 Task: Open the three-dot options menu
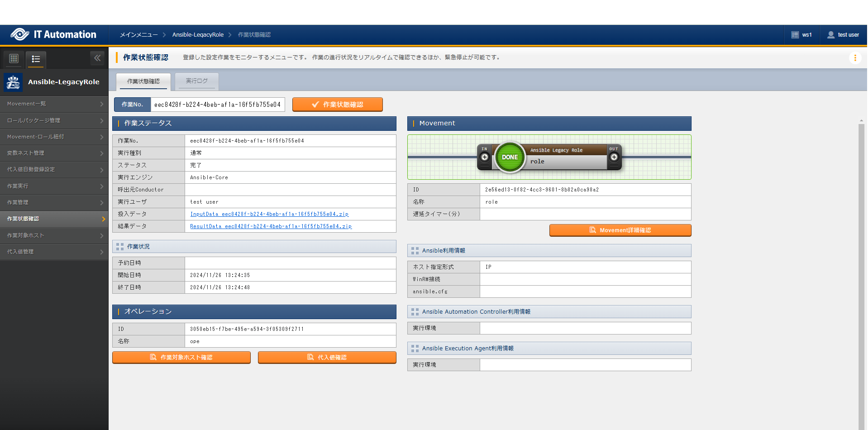coord(855,58)
